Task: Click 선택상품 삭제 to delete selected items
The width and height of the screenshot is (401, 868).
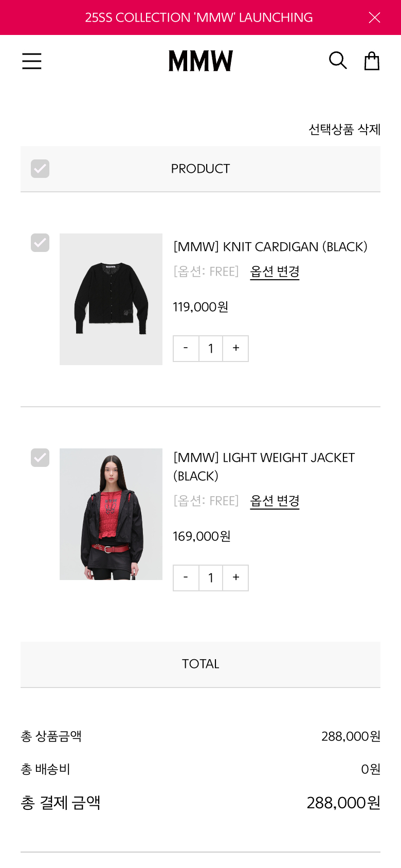Action: point(344,130)
